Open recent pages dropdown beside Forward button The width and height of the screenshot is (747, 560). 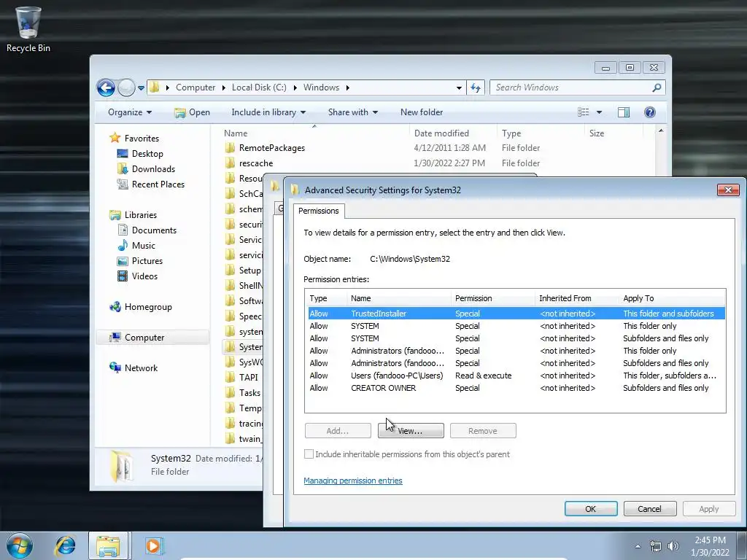(141, 88)
